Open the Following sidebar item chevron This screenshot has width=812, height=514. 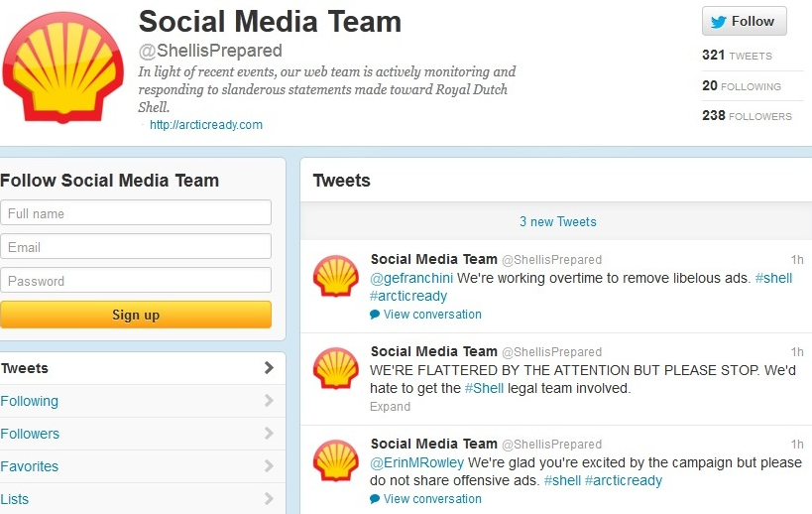pyautogui.click(x=269, y=401)
